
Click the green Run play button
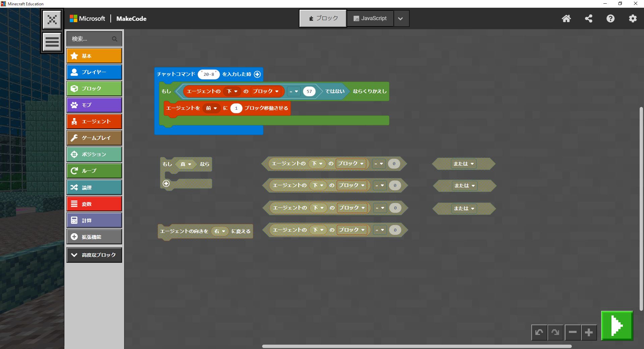[617, 326]
